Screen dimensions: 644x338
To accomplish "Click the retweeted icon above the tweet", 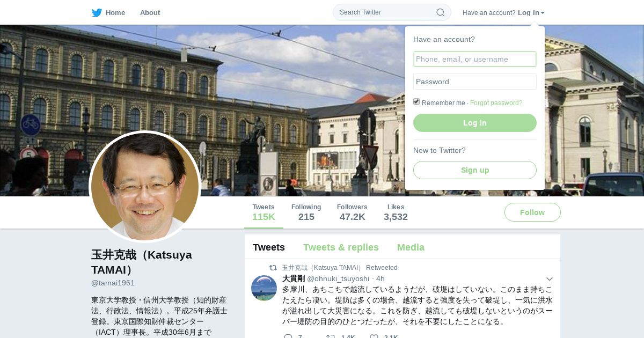I will click(273, 267).
